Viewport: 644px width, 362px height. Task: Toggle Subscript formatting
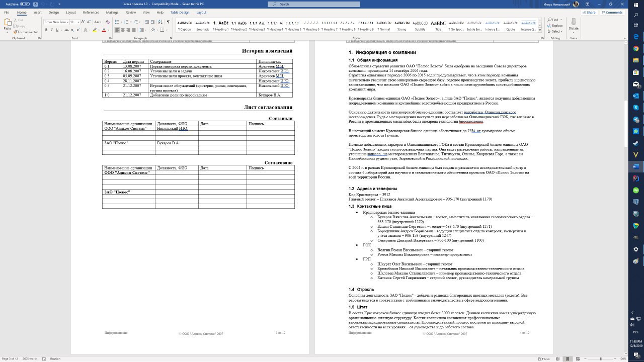[x=72, y=30]
